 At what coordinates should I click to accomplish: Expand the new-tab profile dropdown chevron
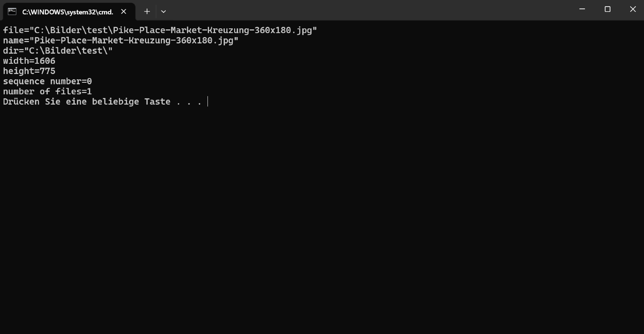click(164, 12)
